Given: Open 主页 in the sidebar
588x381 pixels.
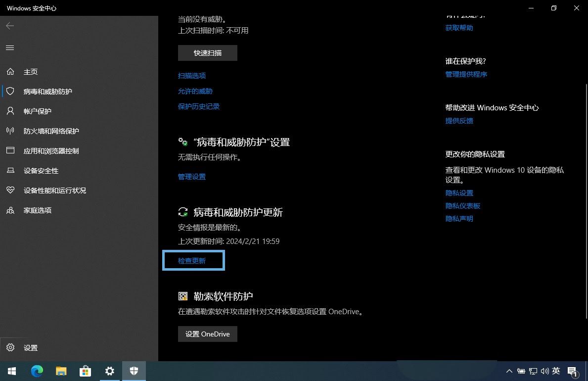Looking at the screenshot, I should coord(31,72).
